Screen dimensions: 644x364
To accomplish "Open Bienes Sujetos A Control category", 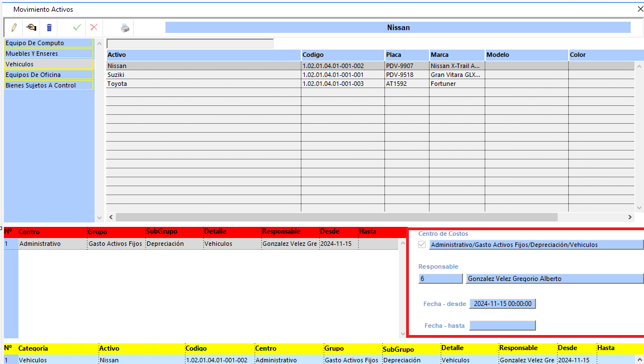I will (x=48, y=85).
